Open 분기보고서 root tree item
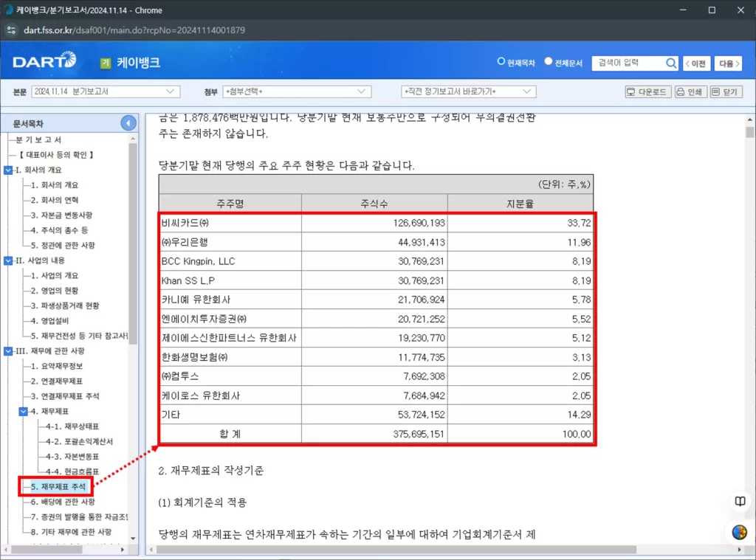Image resolution: width=756 pixels, height=560 pixels. tap(38, 139)
